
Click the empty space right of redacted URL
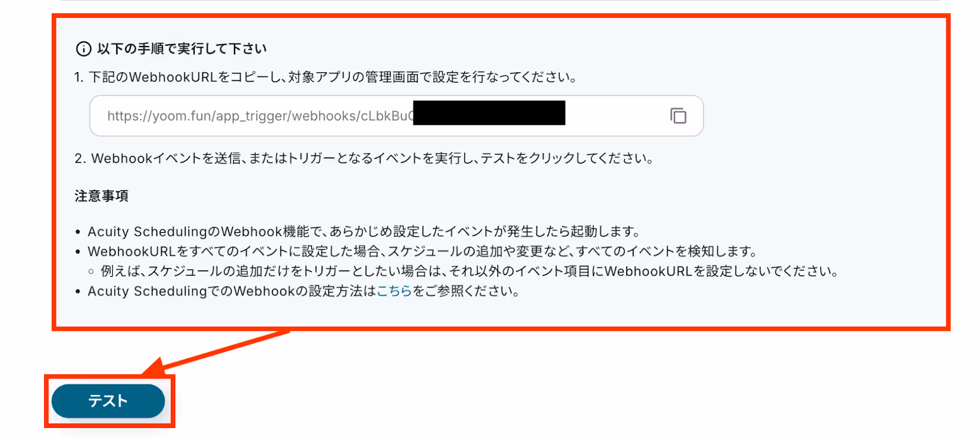click(616, 116)
